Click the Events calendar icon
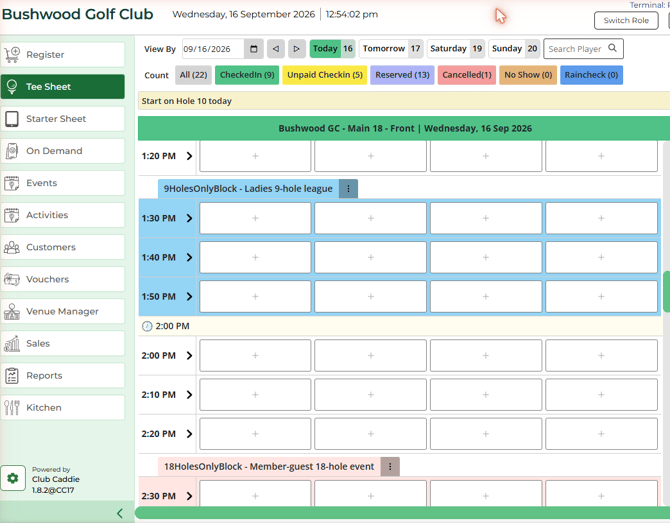Viewport: 670px width, 523px height. coord(12,183)
